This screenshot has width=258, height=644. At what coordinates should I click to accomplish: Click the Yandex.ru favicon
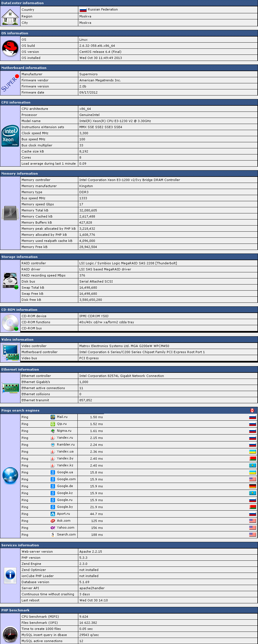click(x=53, y=438)
